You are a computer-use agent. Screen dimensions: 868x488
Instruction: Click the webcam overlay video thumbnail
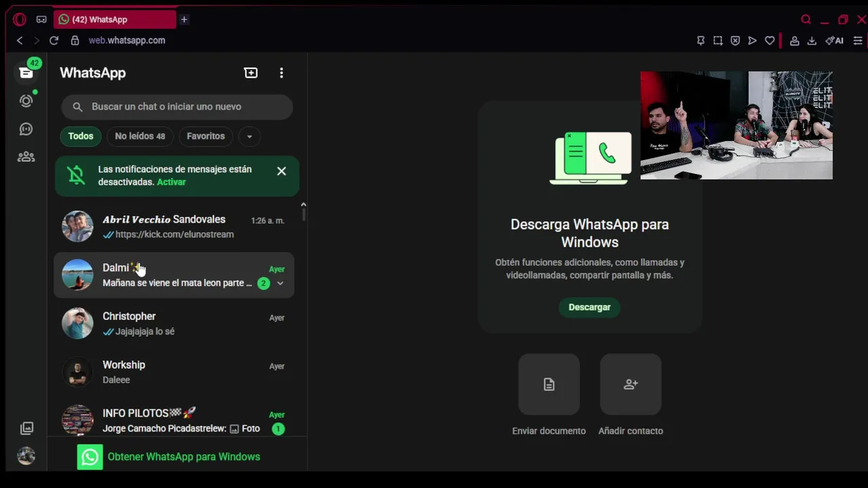[736, 125]
